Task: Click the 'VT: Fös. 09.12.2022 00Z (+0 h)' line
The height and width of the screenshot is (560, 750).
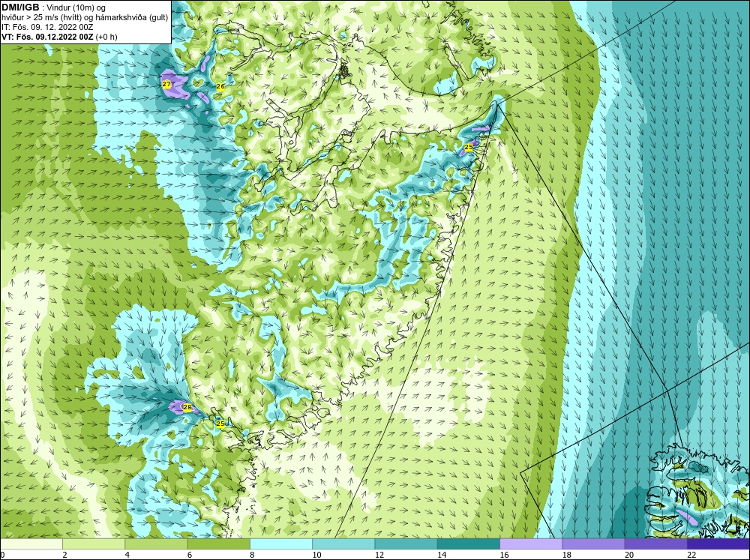Action: 59,37
